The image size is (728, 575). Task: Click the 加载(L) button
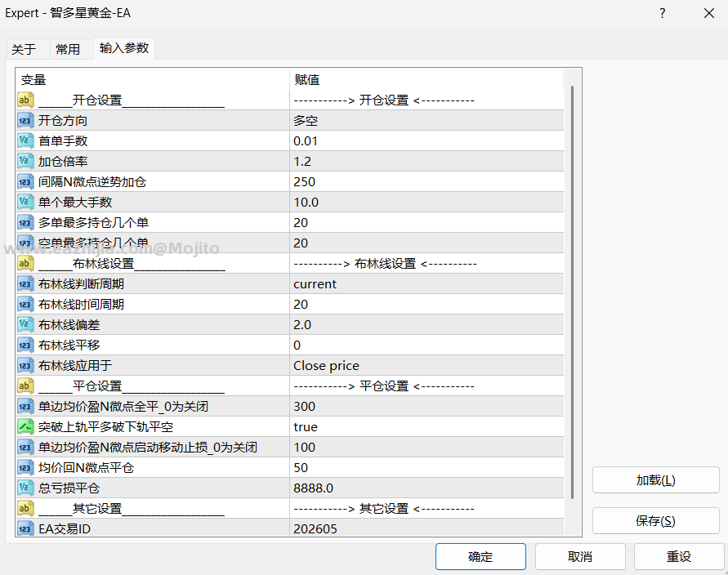coord(655,480)
